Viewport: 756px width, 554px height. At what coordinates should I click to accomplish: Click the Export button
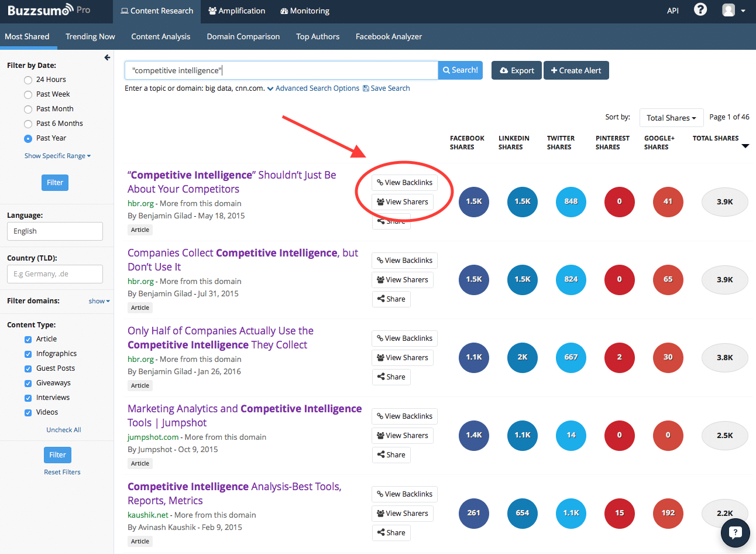coord(517,70)
